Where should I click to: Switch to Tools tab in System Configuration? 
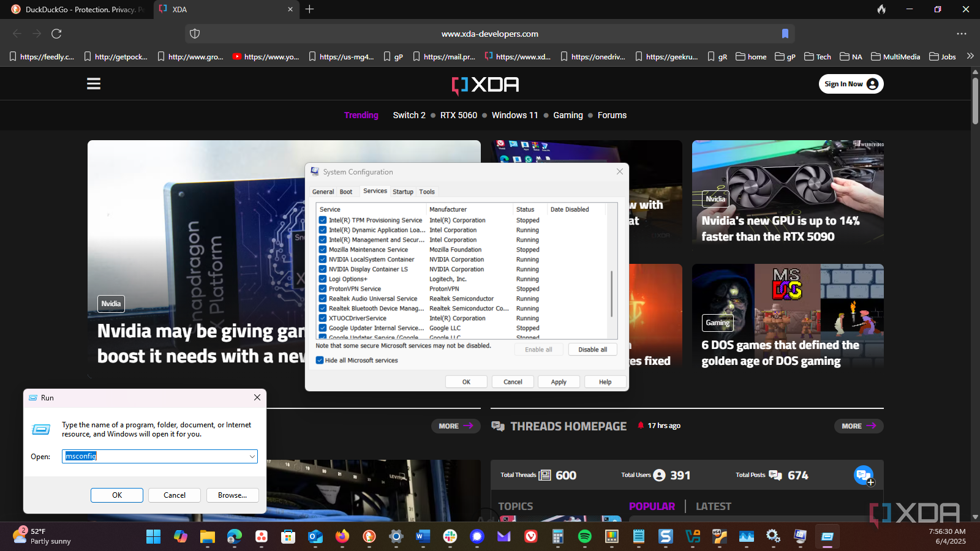[427, 192]
